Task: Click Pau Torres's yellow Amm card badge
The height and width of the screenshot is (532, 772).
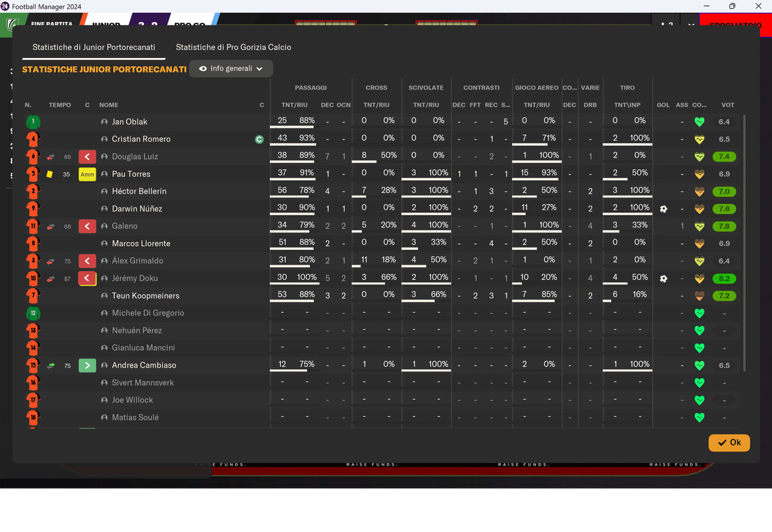Action: [x=87, y=174]
